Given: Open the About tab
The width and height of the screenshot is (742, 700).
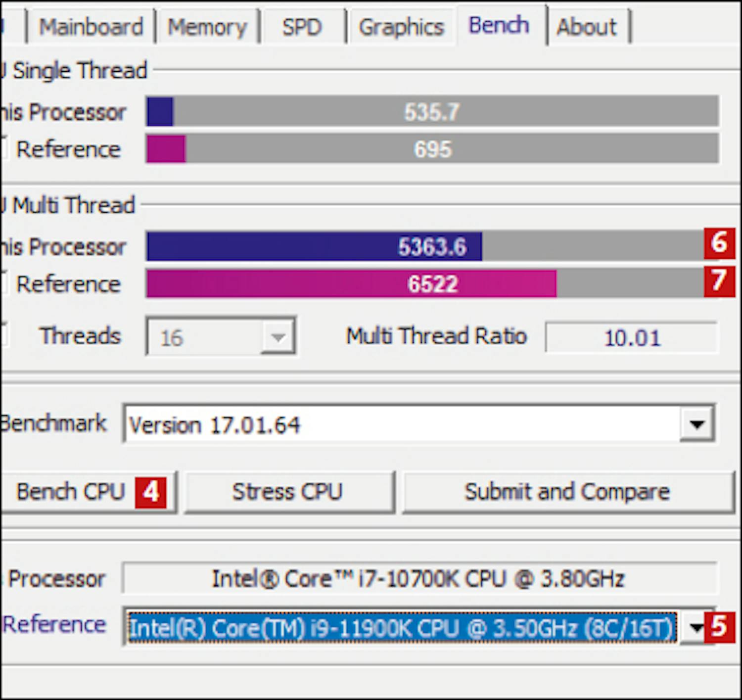Looking at the screenshot, I should tap(587, 27).
